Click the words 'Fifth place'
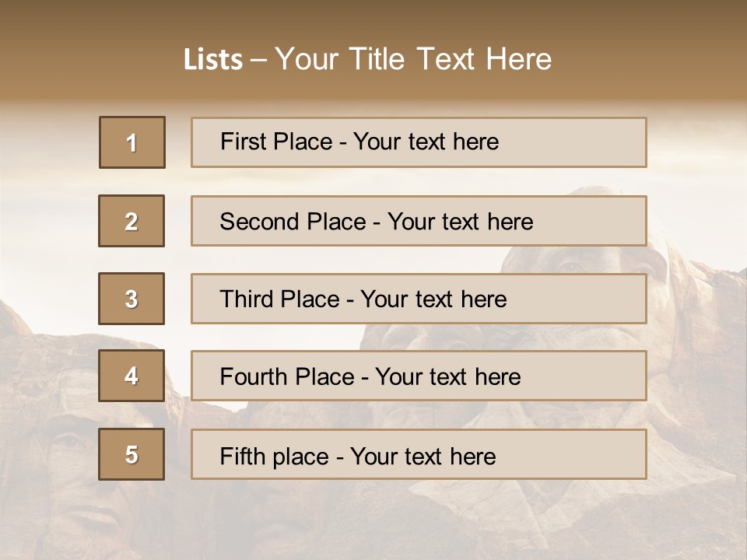The height and width of the screenshot is (560, 747). coord(275,457)
